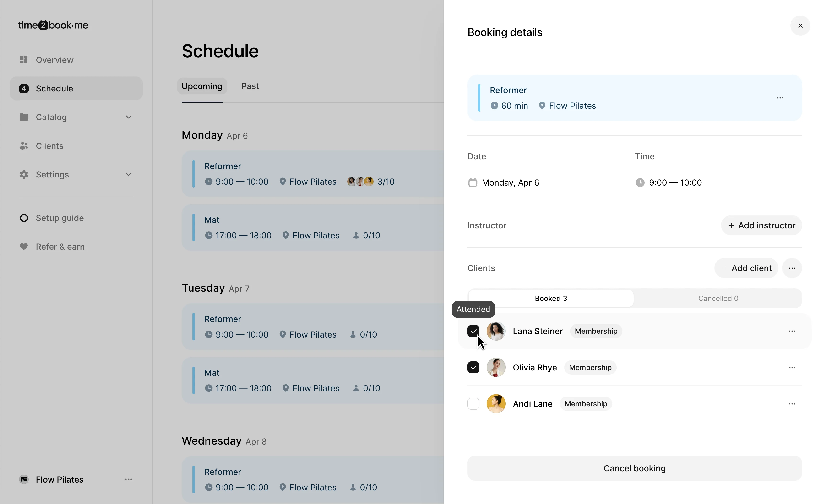
Task: Switch to the Cancelled 0 tab
Action: [718, 299]
